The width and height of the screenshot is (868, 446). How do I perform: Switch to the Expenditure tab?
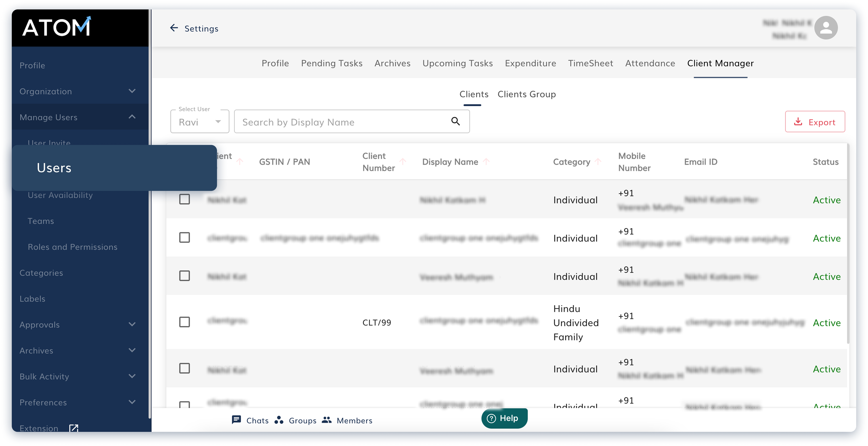(x=530, y=63)
